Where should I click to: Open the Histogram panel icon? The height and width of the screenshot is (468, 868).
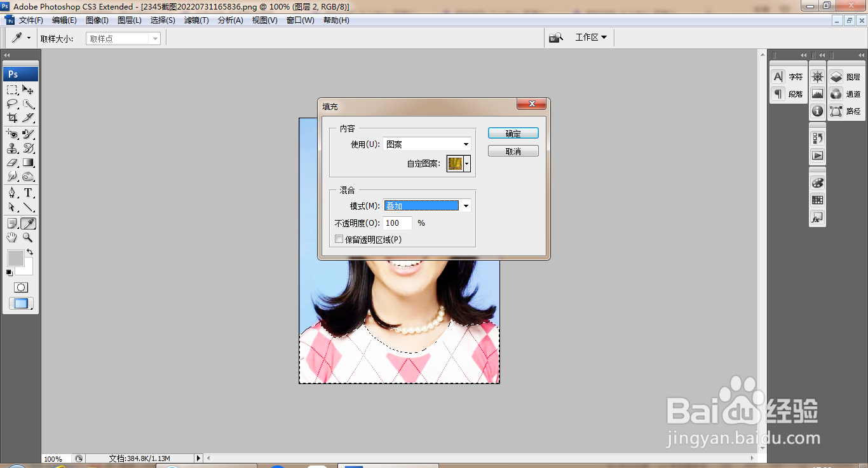(x=817, y=94)
